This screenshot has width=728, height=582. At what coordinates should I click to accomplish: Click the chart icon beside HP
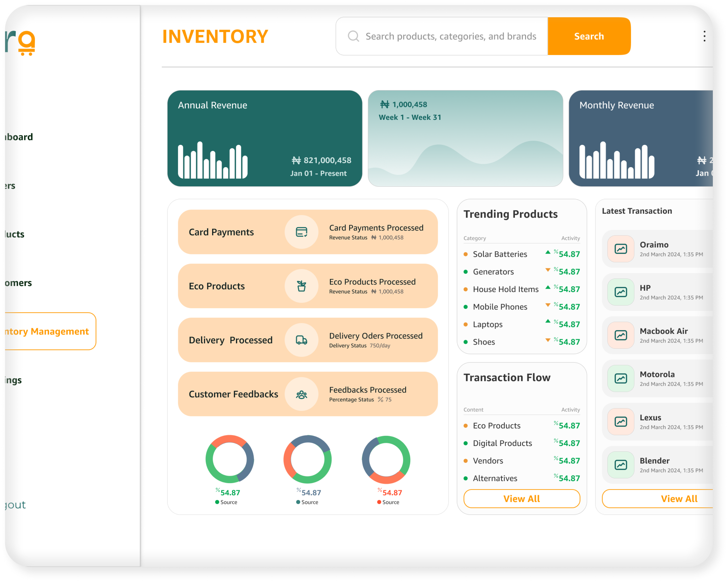(621, 292)
